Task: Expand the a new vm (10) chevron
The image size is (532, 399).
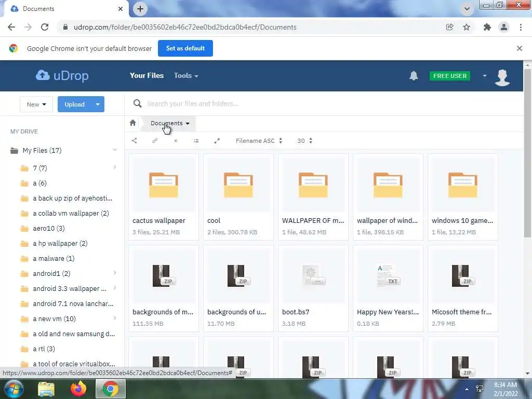Action: pos(115,318)
